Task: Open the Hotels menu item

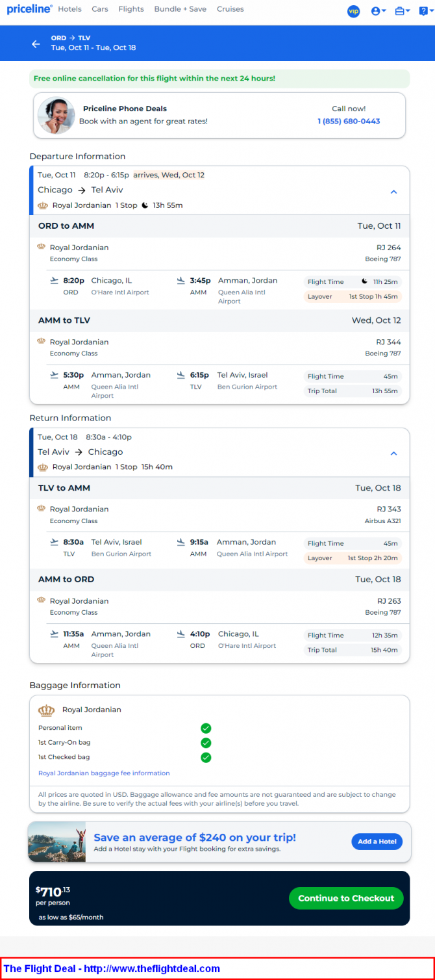Action: click(69, 9)
